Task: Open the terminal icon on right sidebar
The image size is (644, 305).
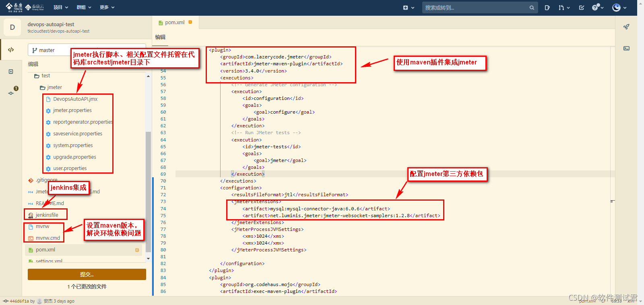Action: [626, 48]
